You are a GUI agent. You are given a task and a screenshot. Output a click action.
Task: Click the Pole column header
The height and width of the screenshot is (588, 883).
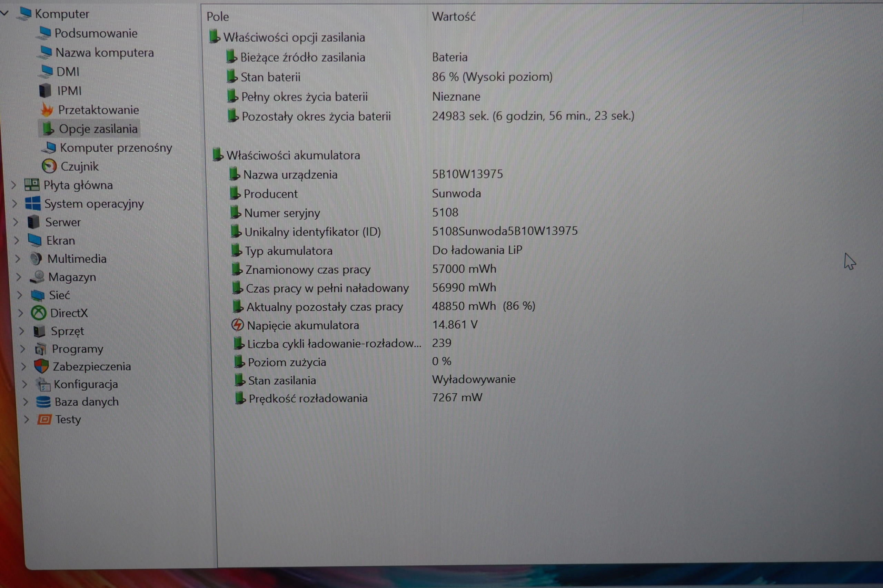[x=218, y=17]
